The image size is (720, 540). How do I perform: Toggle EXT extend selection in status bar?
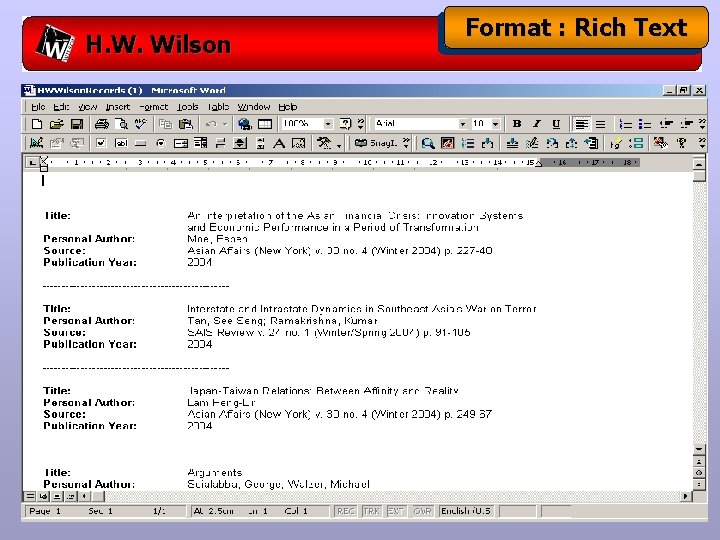pos(396,511)
